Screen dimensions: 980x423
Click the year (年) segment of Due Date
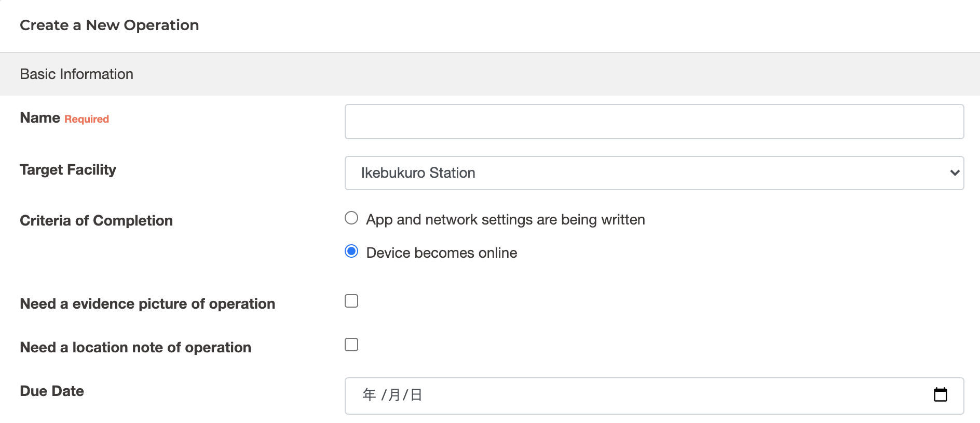pos(369,395)
